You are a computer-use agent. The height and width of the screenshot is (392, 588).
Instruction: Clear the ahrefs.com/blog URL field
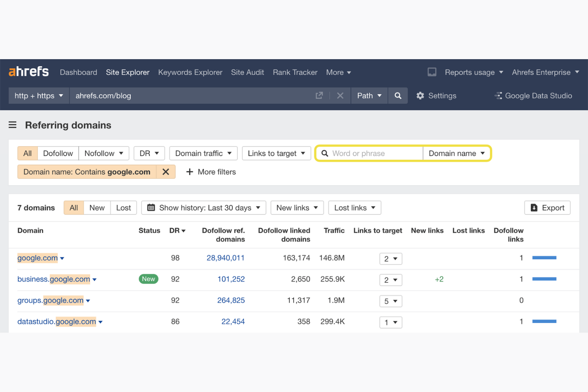tap(340, 96)
